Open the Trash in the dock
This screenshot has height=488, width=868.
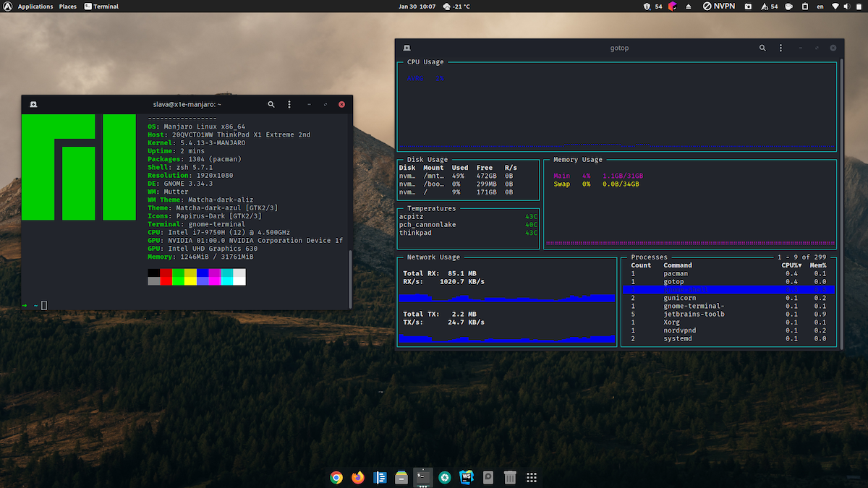(510, 477)
